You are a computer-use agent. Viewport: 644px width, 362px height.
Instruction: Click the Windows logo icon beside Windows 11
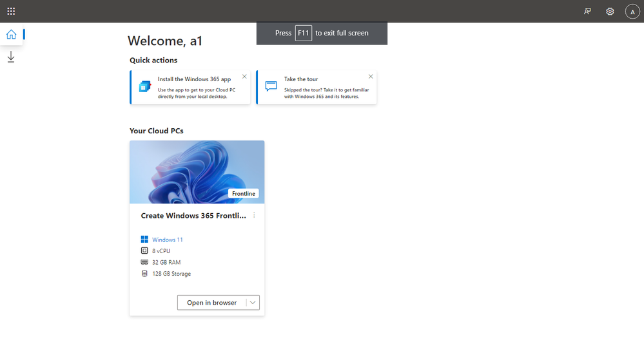(144, 239)
